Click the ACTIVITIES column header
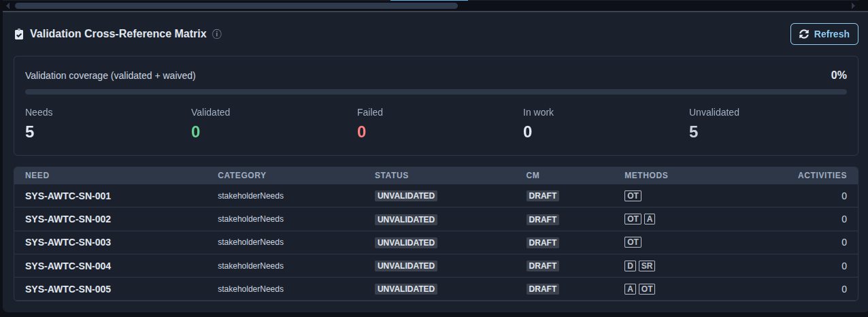Viewport: 868px width, 317px height. 822,176
